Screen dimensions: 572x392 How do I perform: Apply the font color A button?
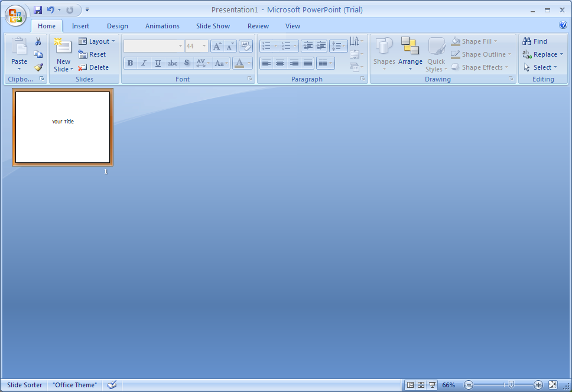pyautogui.click(x=239, y=63)
